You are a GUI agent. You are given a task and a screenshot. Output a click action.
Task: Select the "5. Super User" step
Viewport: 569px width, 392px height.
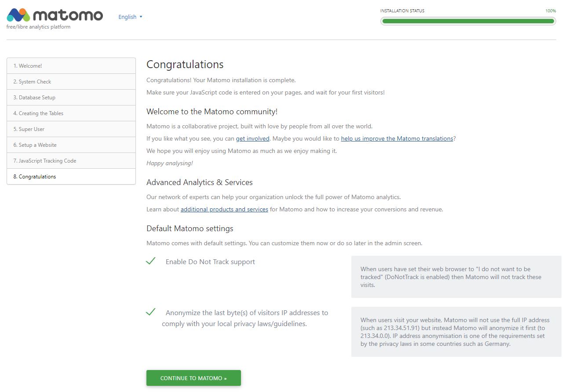coord(71,129)
